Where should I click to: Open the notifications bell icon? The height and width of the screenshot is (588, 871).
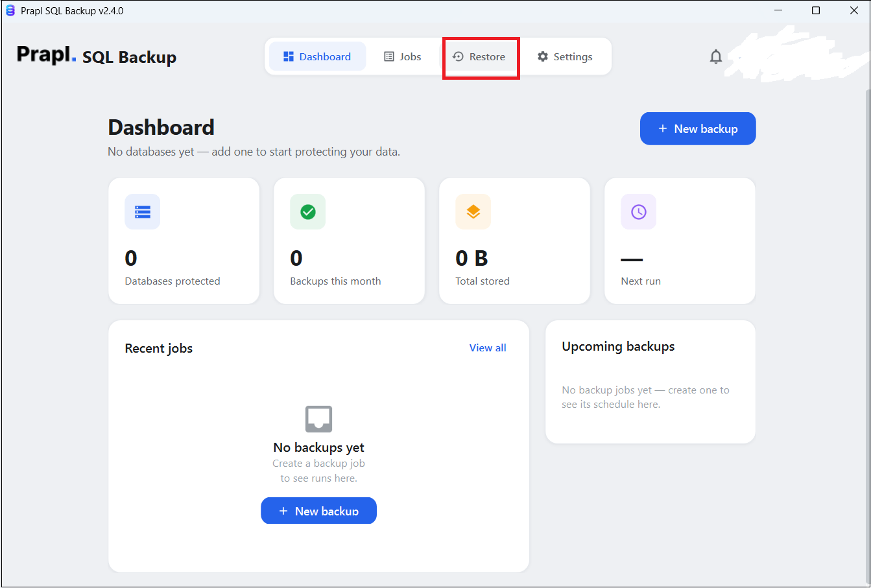pos(715,57)
